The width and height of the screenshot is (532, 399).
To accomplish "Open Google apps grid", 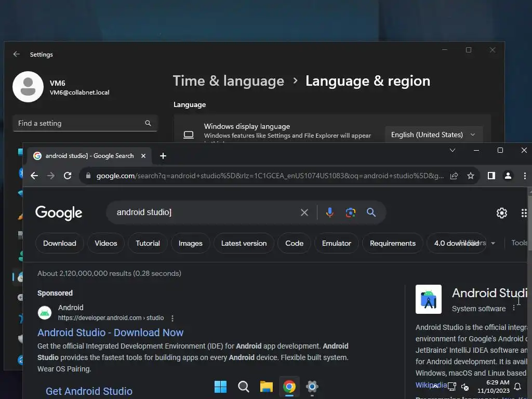I will (x=524, y=212).
